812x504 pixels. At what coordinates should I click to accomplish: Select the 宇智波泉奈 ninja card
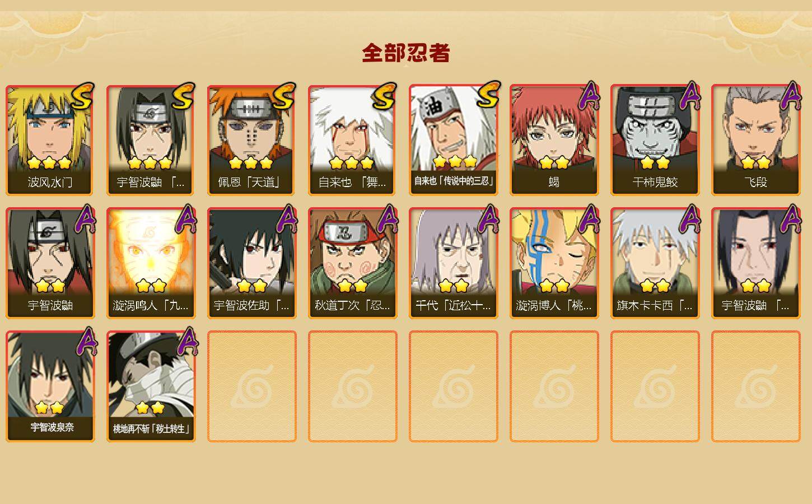point(50,386)
